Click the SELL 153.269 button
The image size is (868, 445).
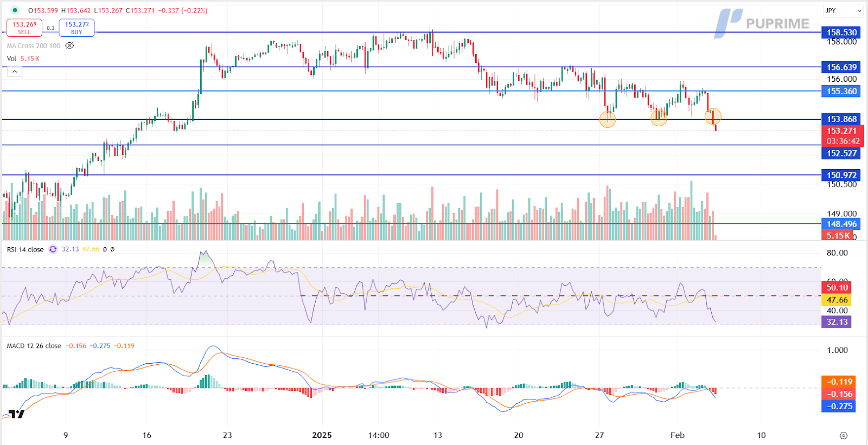point(24,28)
